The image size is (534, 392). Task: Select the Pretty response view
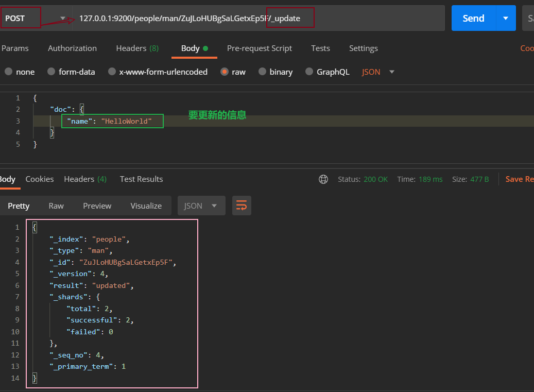coord(19,206)
